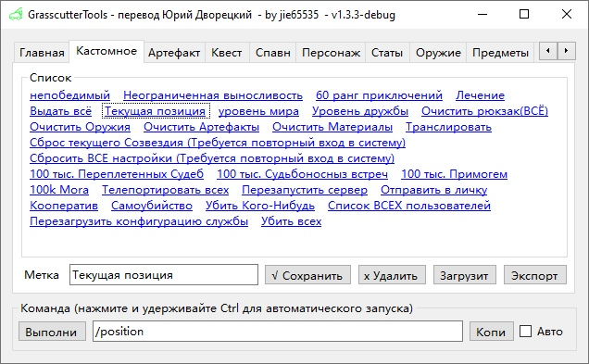Choose Отправить в личку link

pyautogui.click(x=433, y=190)
